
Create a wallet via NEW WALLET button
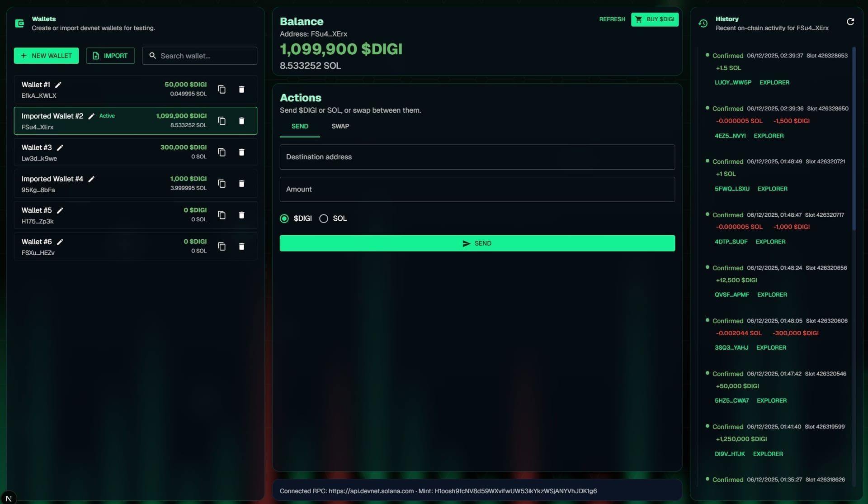[x=46, y=56]
